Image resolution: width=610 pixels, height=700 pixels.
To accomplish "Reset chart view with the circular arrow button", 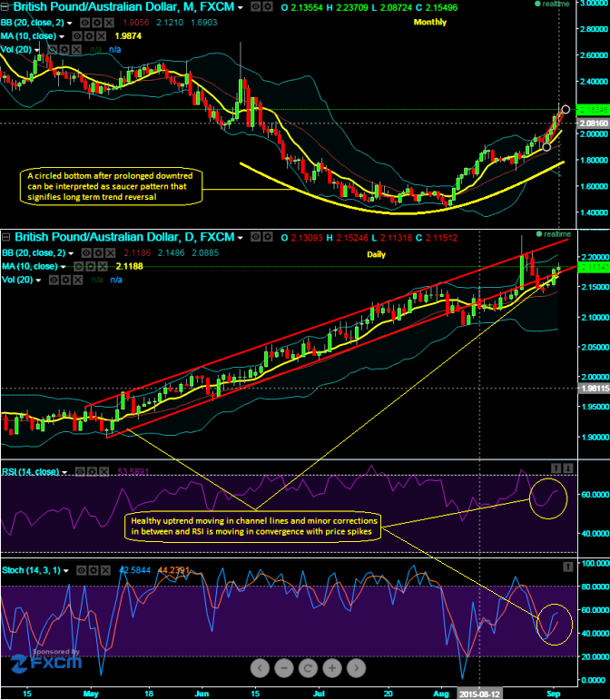I will click(x=309, y=668).
